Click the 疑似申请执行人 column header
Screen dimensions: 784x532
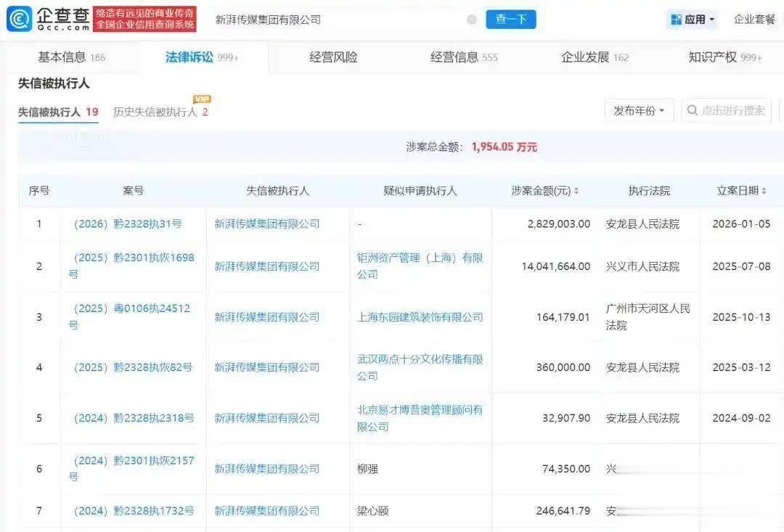[420, 190]
